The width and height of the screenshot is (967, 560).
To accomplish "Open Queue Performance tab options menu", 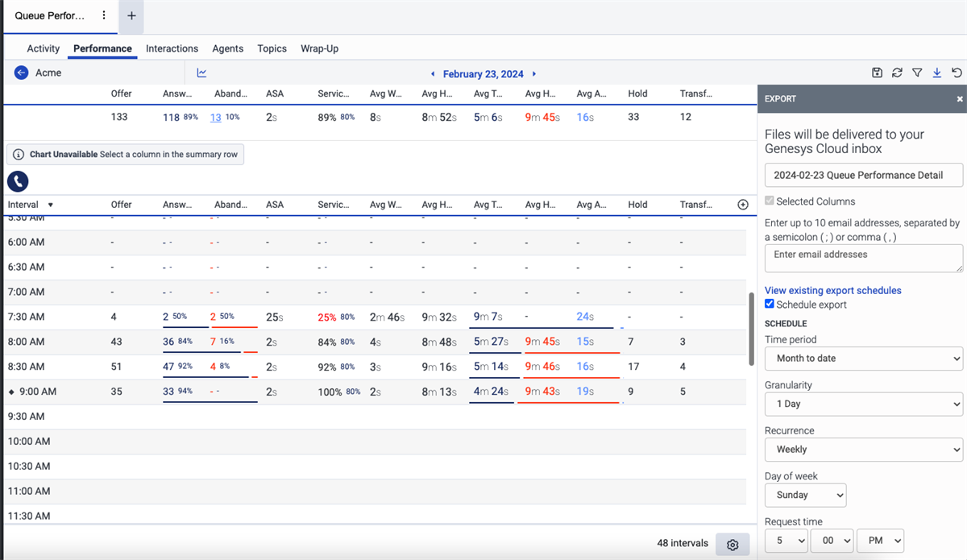I will (103, 15).
